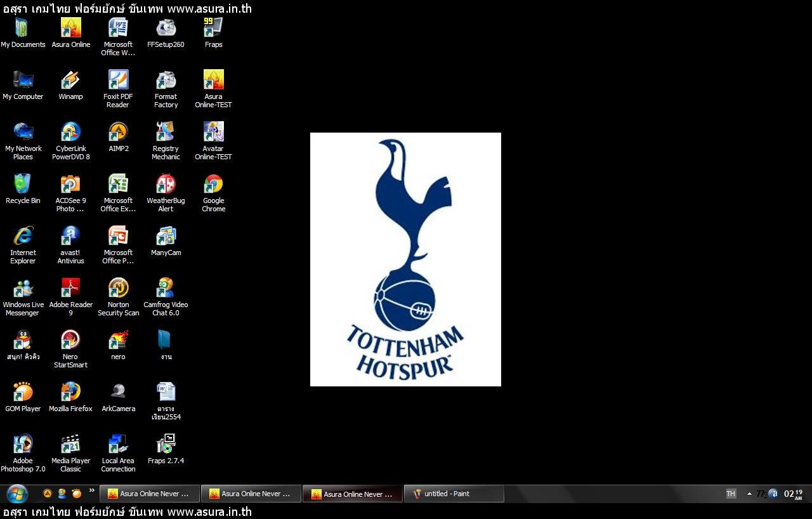Switch to the untitled - Paint window
Viewport: 812px width, 519px height.
coord(454,494)
